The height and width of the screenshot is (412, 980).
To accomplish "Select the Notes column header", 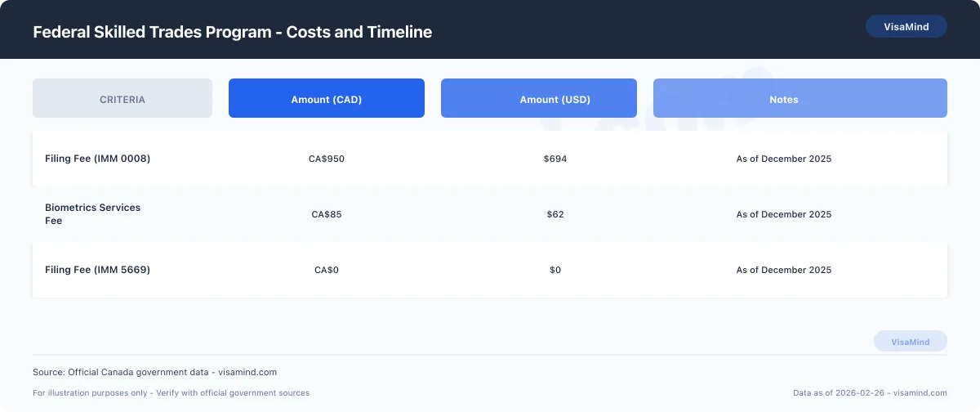I will pos(784,99).
